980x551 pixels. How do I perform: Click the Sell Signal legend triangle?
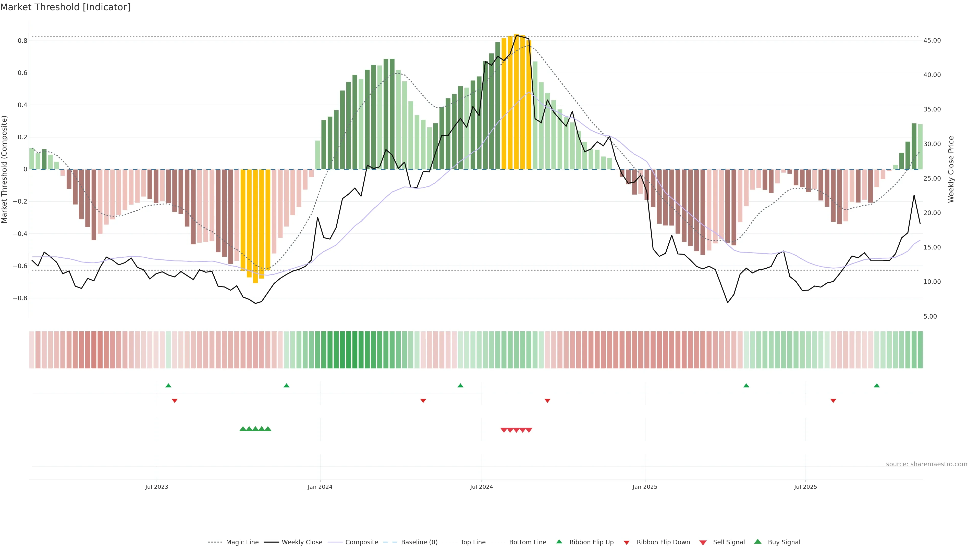(x=703, y=543)
